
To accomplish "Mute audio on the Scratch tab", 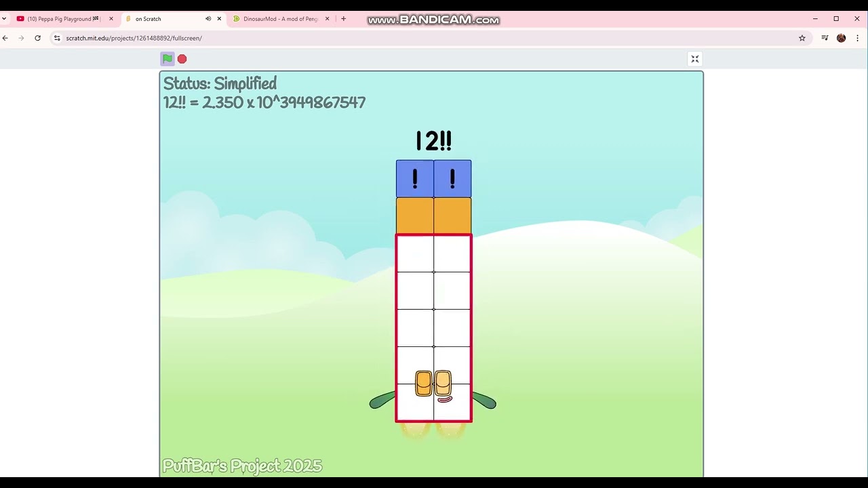I will (208, 19).
